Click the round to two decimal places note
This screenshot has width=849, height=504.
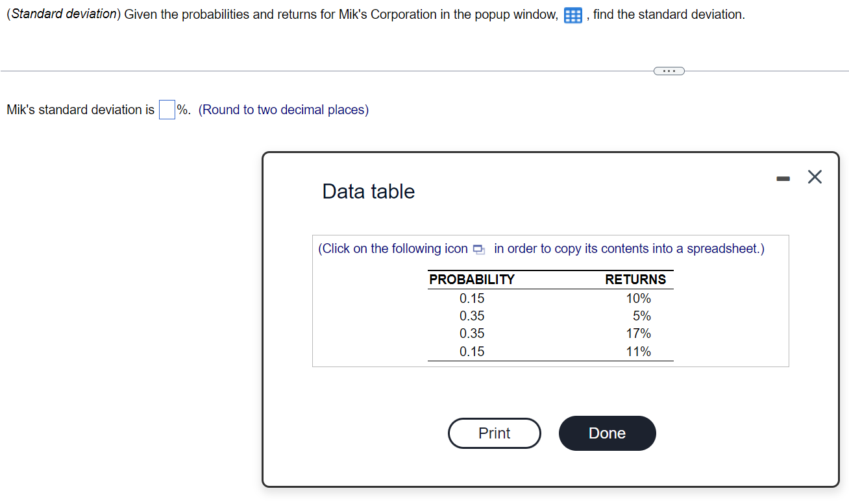284,109
